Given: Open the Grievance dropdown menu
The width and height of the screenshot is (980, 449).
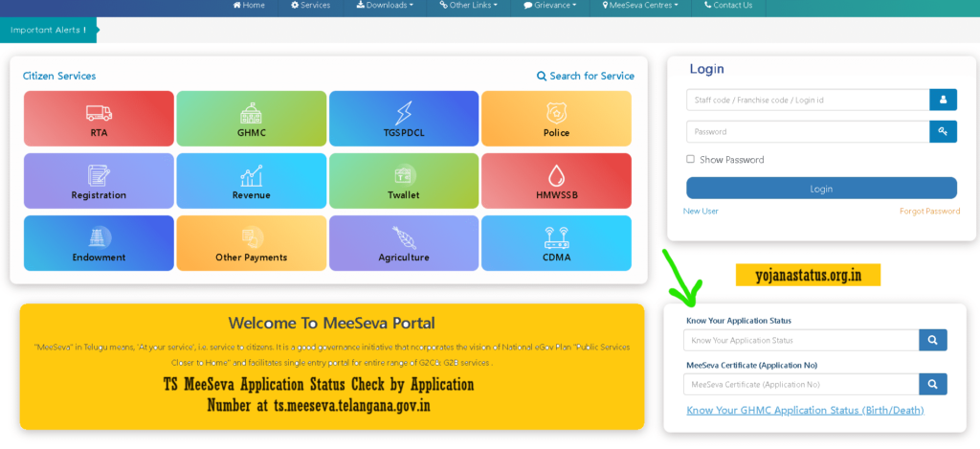Looking at the screenshot, I should pos(550,6).
